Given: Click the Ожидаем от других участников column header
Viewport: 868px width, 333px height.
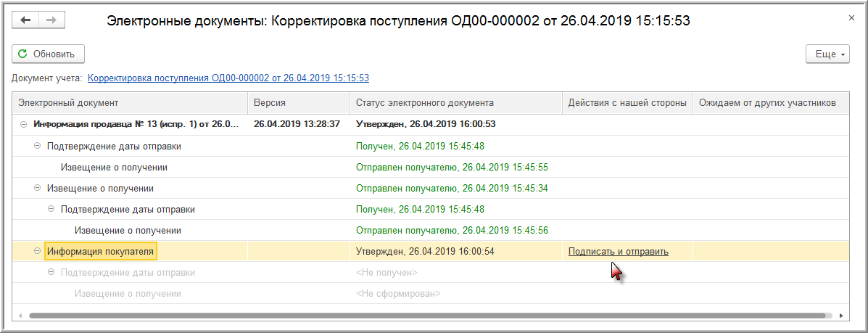Looking at the screenshot, I should [x=767, y=103].
